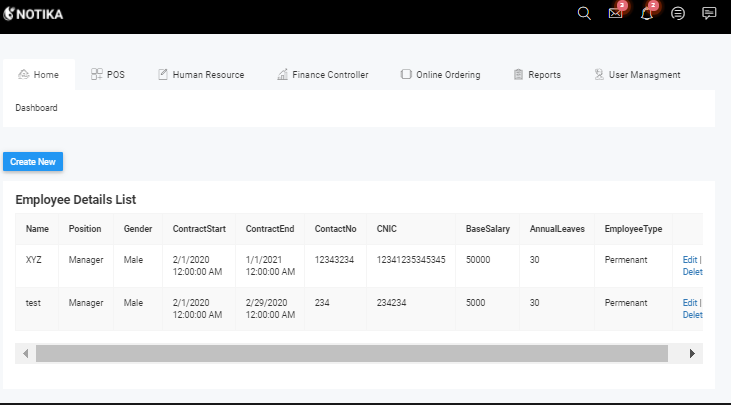Viewport: 731px width, 405px height.
Task: Edit the XYZ employee record
Action: (689, 259)
